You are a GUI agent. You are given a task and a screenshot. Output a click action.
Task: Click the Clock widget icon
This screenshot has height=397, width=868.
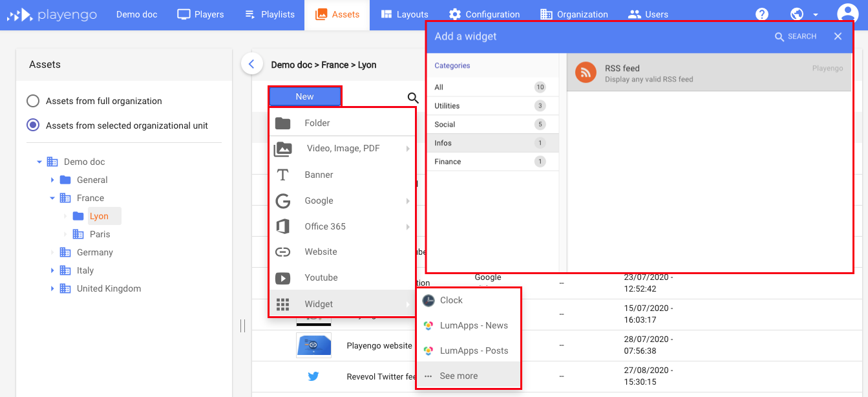pos(428,300)
